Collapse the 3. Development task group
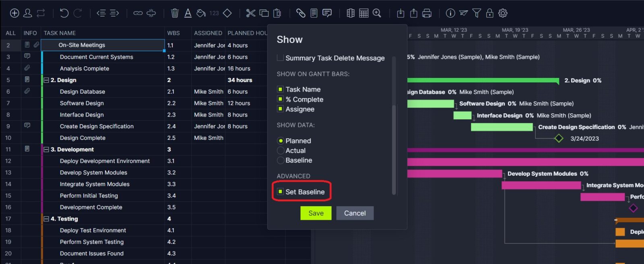Screen dimensions: 644x264 46,149
